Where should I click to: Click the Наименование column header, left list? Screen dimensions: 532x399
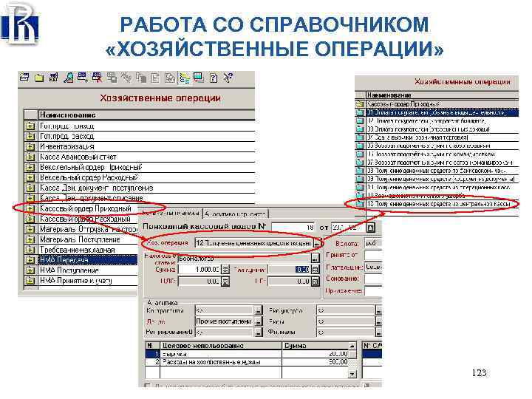point(146,115)
